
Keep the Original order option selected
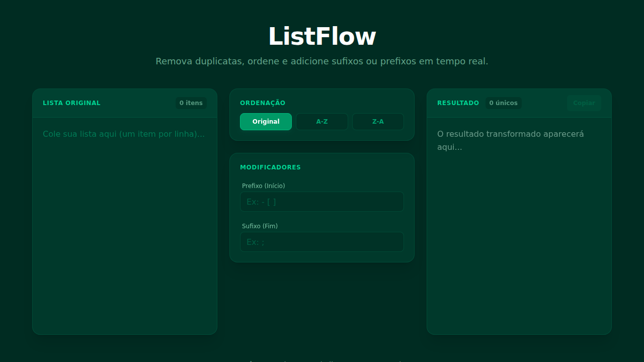point(266,121)
